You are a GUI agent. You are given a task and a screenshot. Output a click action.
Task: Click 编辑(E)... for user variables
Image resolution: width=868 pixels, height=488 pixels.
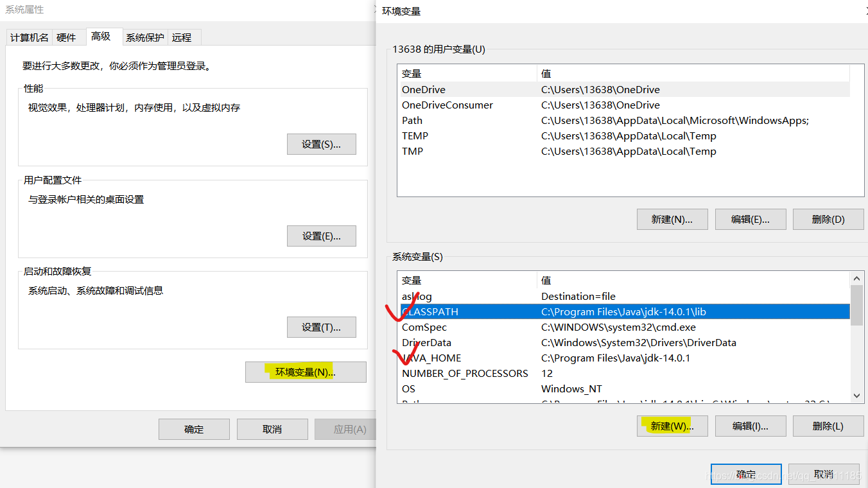click(751, 219)
